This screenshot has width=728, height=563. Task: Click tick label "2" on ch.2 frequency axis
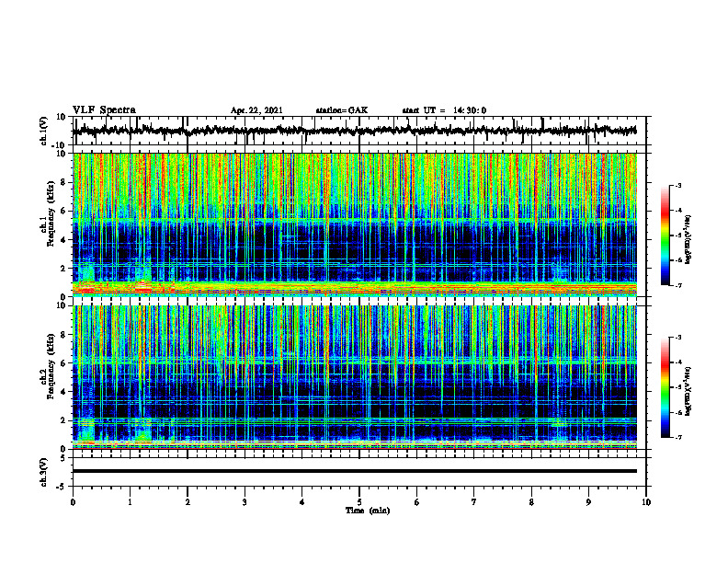click(63, 420)
